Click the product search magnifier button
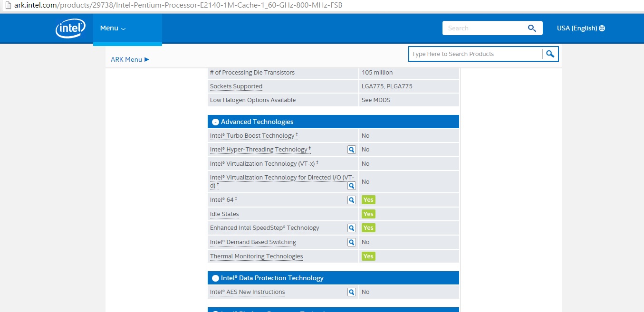 coord(550,54)
